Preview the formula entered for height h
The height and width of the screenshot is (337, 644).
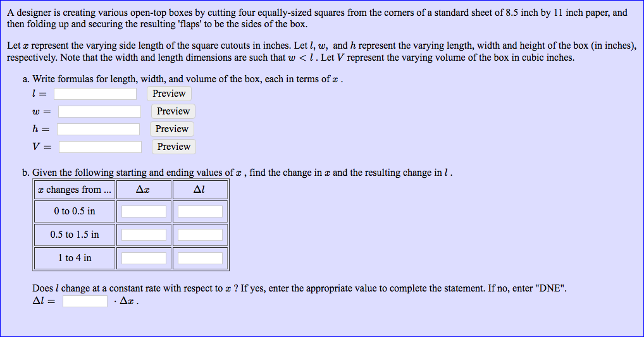[171, 129]
